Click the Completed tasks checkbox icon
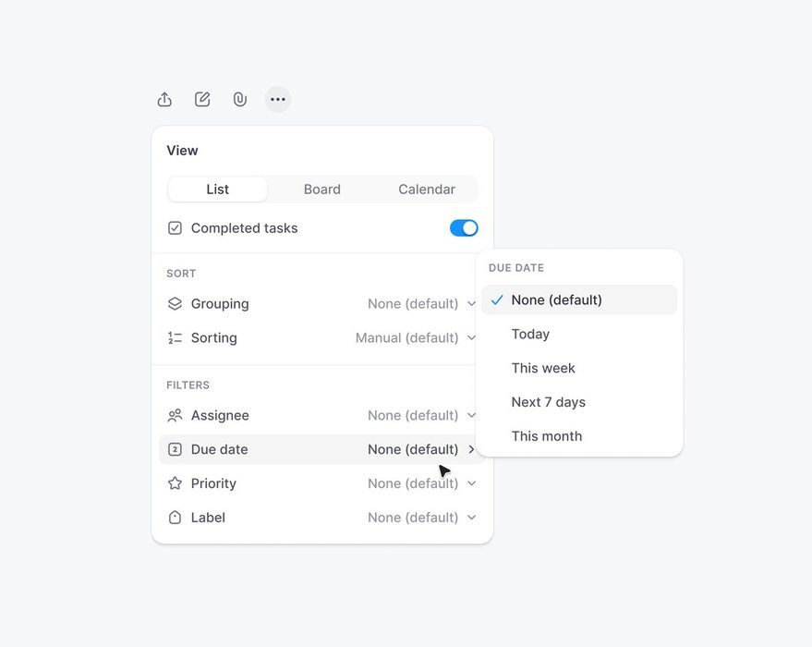The height and width of the screenshot is (647, 812). pyautogui.click(x=175, y=228)
